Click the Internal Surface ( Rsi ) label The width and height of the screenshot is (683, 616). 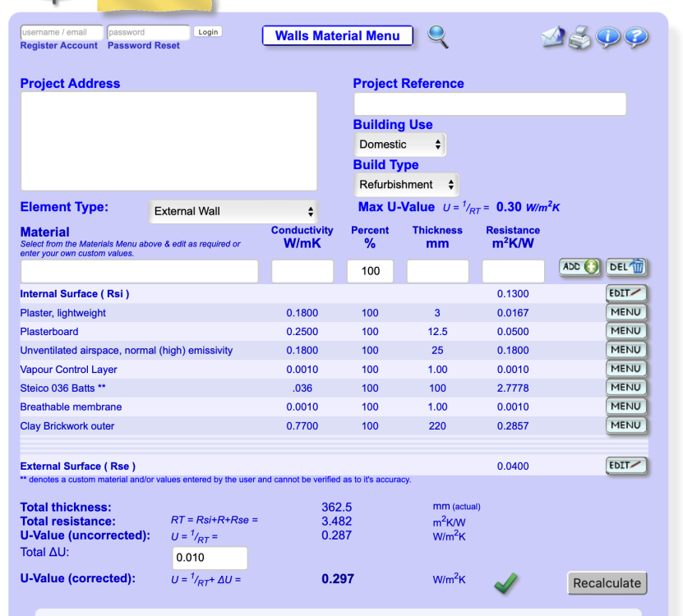[x=75, y=294]
